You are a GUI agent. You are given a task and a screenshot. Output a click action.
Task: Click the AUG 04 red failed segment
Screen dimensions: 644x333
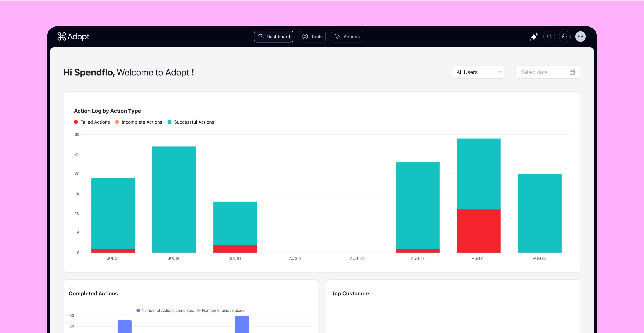[x=478, y=231]
